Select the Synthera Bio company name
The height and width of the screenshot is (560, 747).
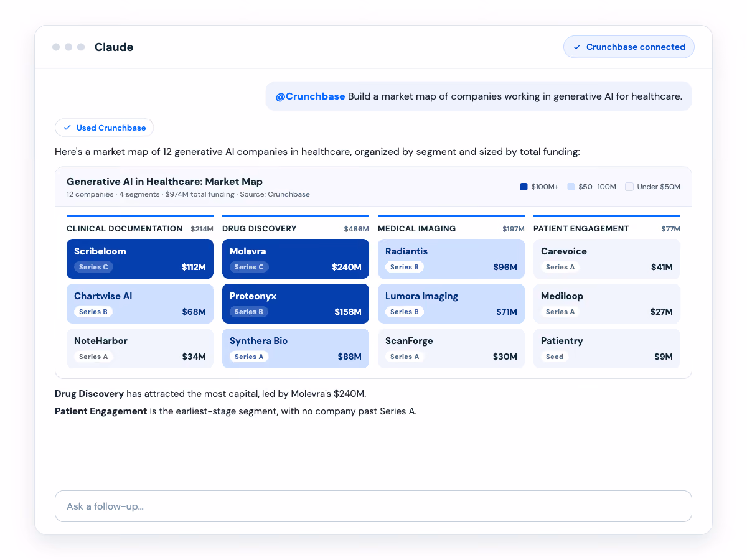pos(258,341)
